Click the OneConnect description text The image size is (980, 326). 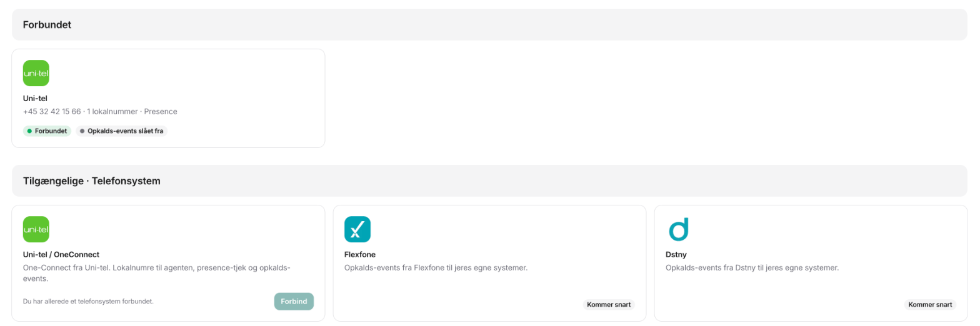point(157,274)
